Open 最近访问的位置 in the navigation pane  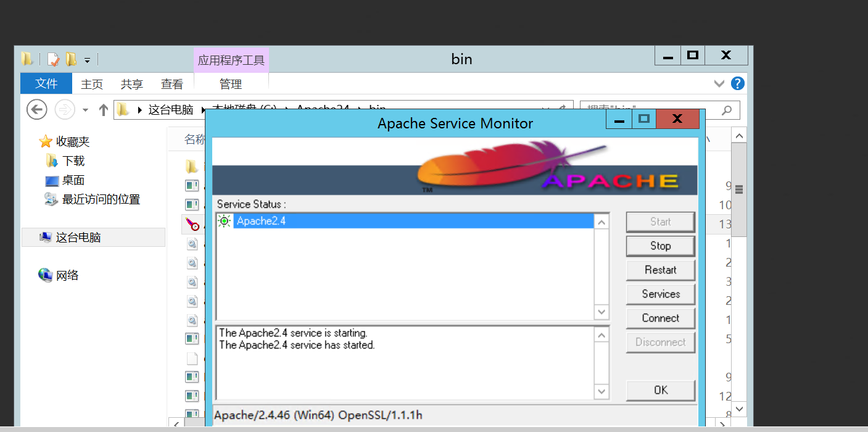pyautogui.click(x=101, y=199)
